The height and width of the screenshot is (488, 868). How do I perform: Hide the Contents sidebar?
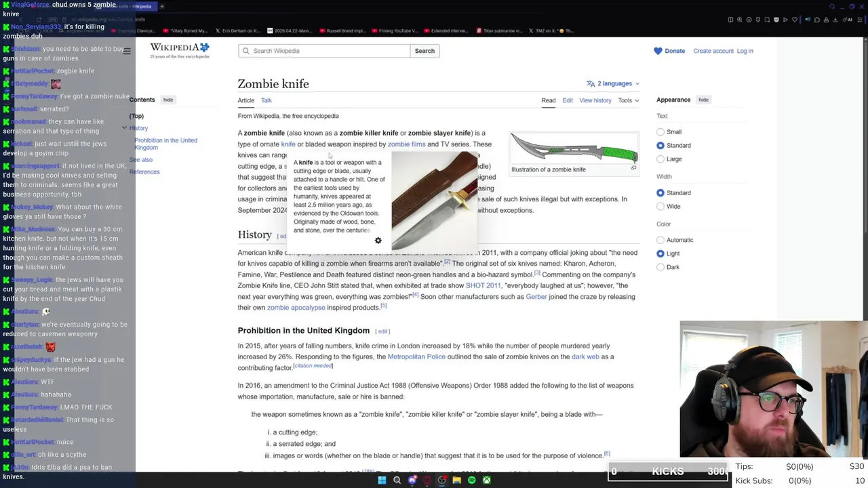(168, 100)
